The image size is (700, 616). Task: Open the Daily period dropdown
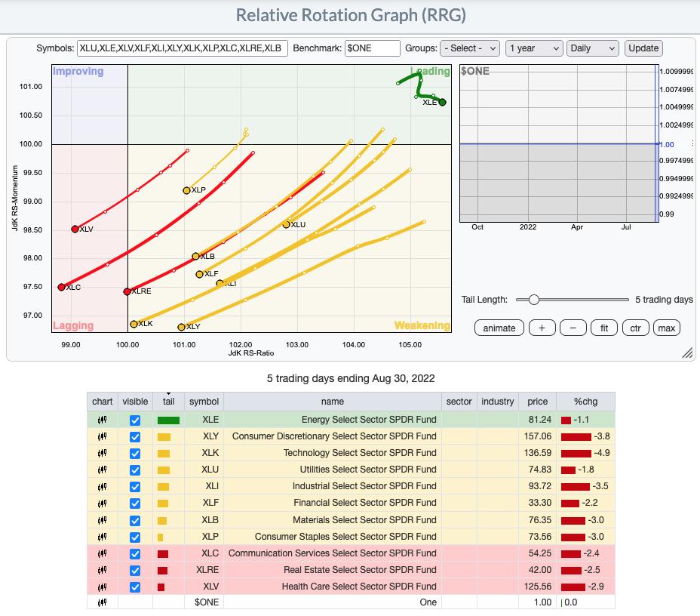592,48
